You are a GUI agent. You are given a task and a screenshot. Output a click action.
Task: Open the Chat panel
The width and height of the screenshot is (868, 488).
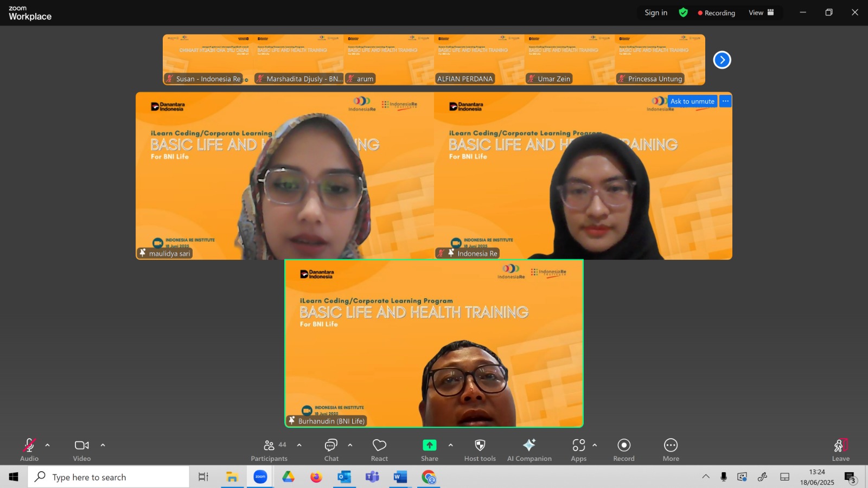click(x=331, y=450)
